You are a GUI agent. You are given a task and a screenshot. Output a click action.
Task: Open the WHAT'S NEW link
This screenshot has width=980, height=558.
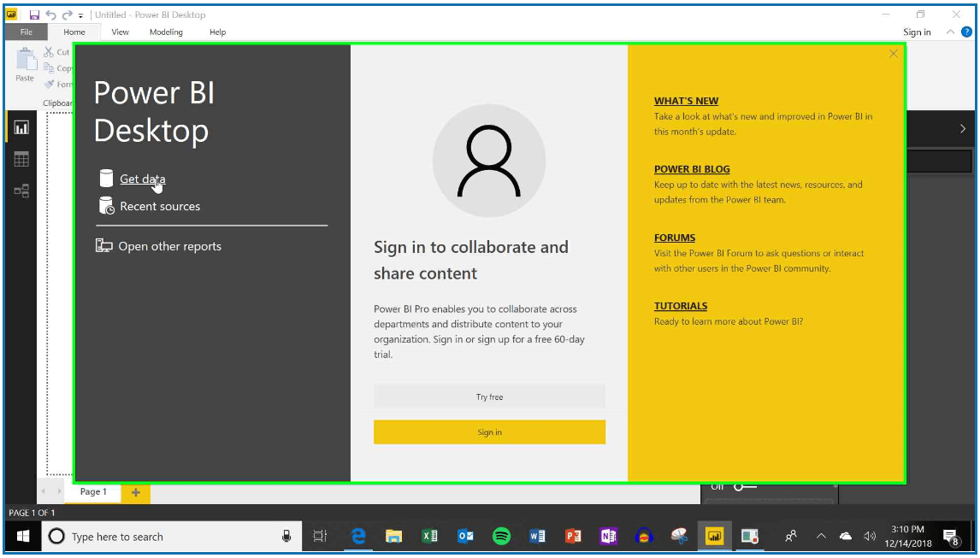coord(686,101)
